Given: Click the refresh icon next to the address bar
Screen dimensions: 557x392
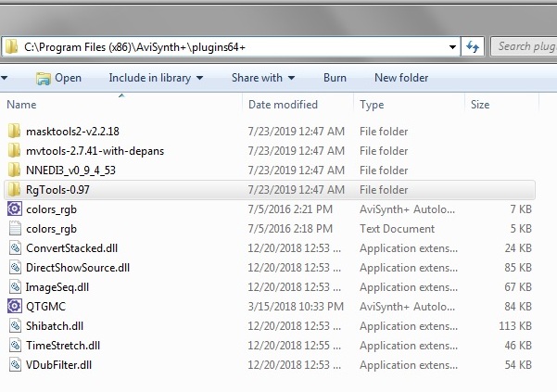Looking at the screenshot, I should (x=473, y=46).
